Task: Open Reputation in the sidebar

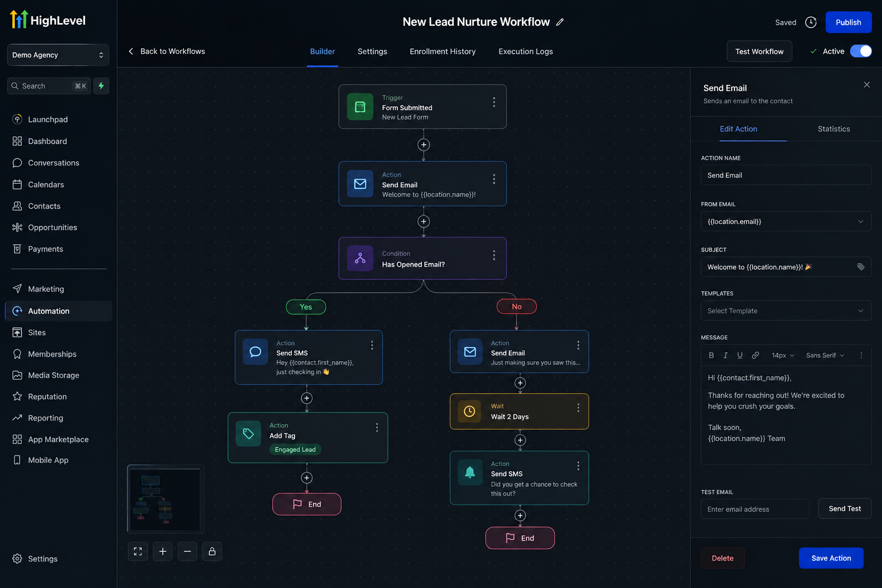Action: click(47, 397)
